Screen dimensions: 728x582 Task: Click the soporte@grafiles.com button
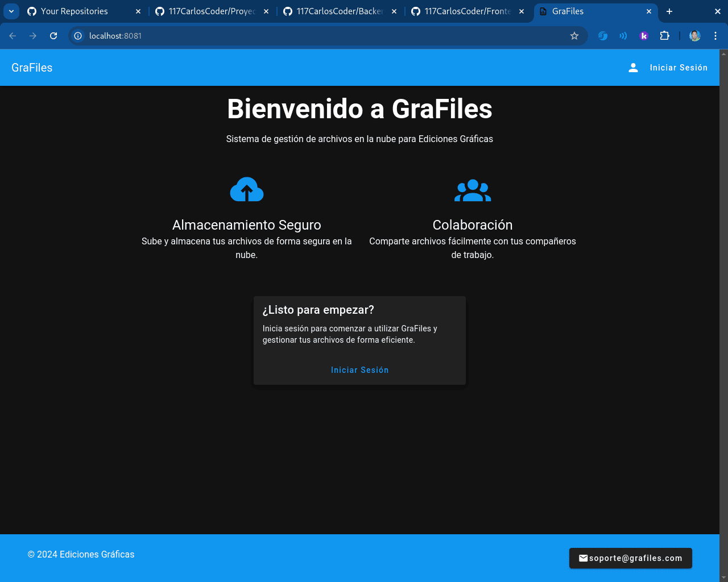pyautogui.click(x=630, y=558)
